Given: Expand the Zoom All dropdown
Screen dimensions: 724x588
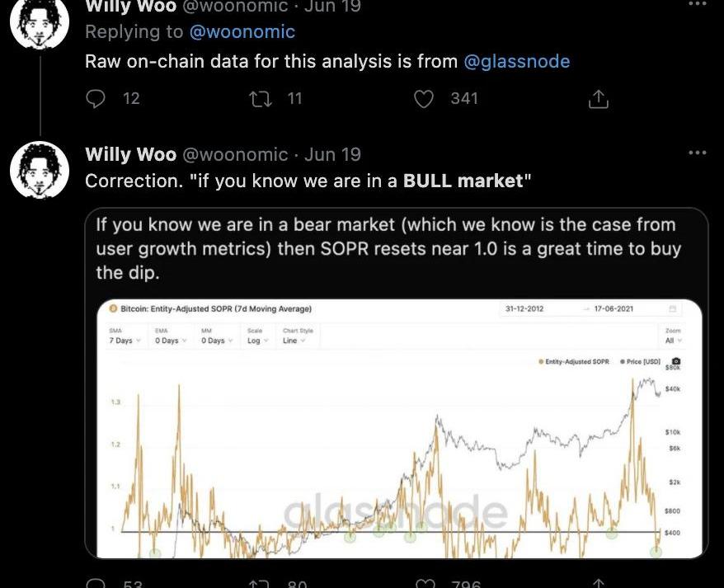Looking at the screenshot, I should pyautogui.click(x=674, y=341).
